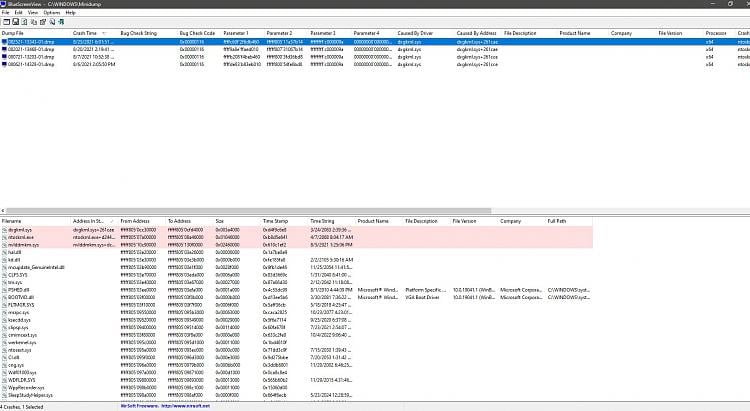The height and width of the screenshot is (411, 750).
Task: Click the Time Stamp column header
Action: [x=284, y=221]
